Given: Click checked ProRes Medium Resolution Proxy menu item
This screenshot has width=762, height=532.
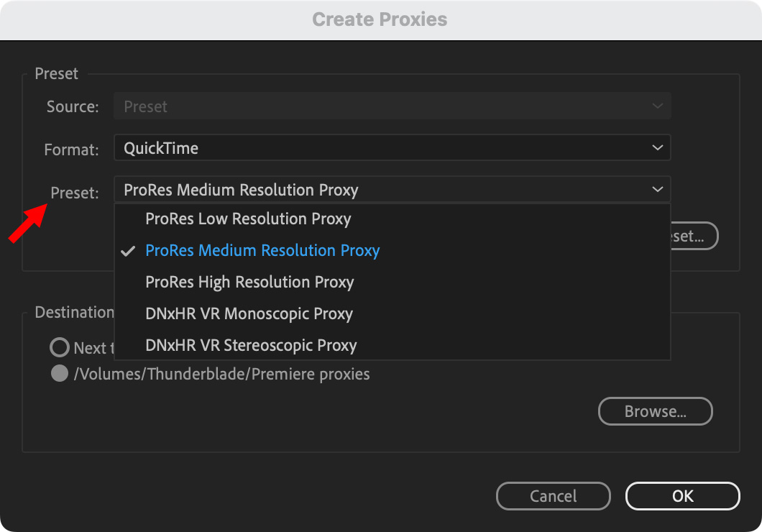Looking at the screenshot, I should click(262, 251).
